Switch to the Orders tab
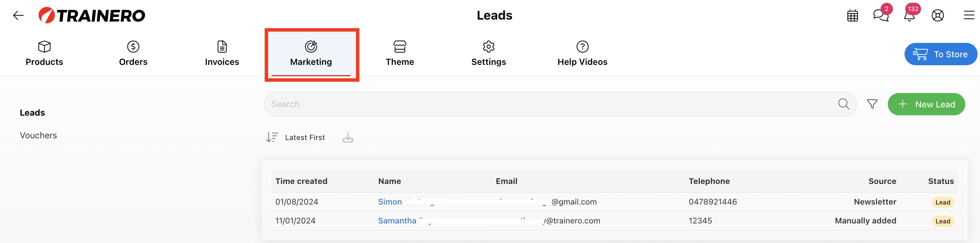Screen dimensions: 980x243 pyautogui.click(x=133, y=53)
